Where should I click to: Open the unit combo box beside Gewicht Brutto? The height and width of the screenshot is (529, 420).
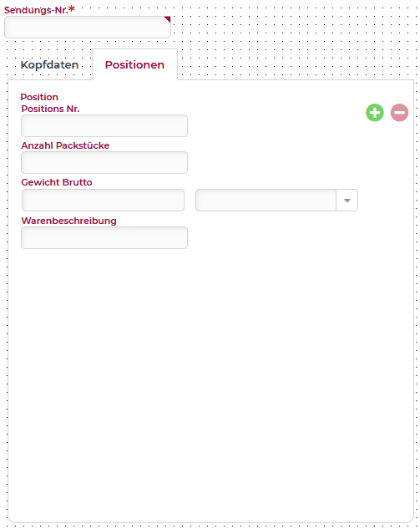click(x=276, y=201)
